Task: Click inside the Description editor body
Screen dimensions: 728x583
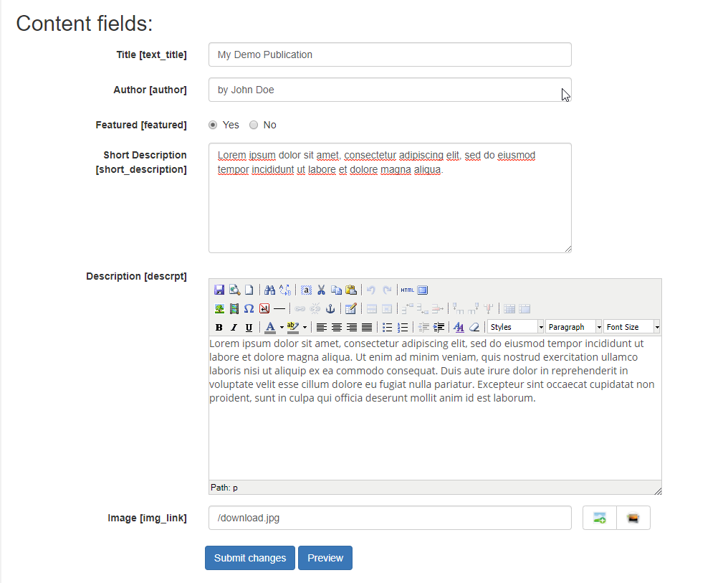Action: click(x=435, y=408)
